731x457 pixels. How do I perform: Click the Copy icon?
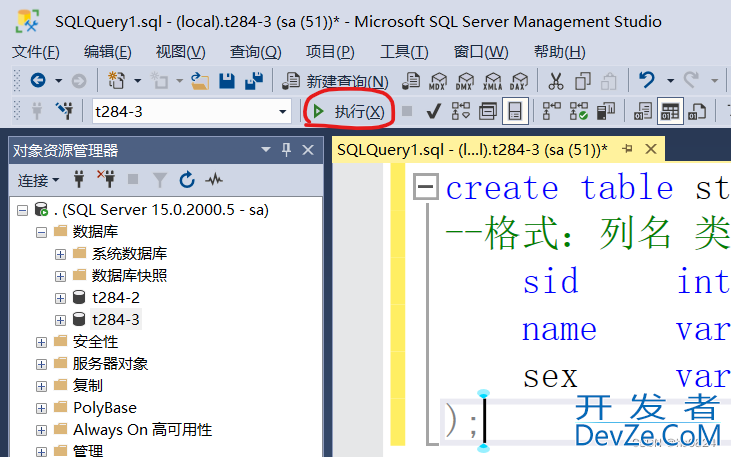click(583, 81)
